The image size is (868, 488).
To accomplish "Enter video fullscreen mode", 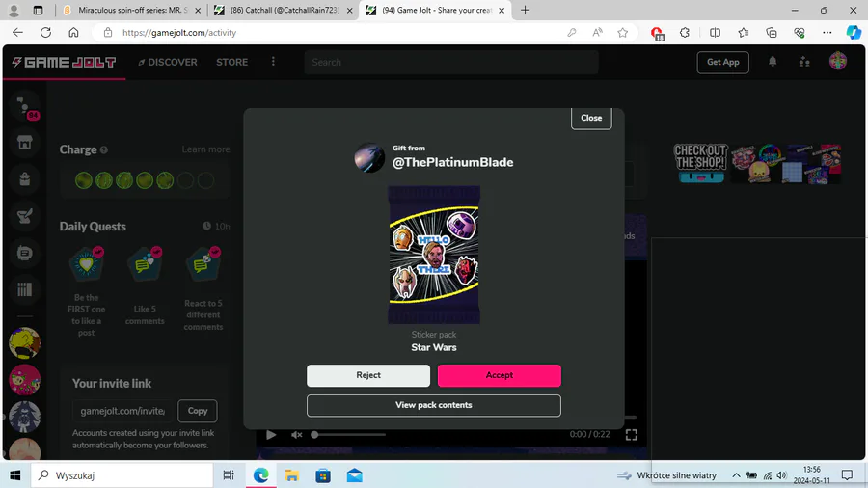I will (x=631, y=435).
